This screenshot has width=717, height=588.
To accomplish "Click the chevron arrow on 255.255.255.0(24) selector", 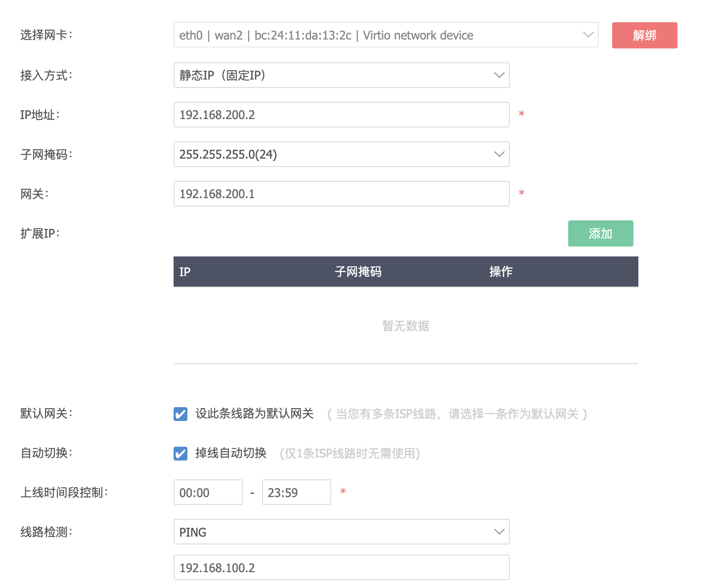I will (x=499, y=154).
